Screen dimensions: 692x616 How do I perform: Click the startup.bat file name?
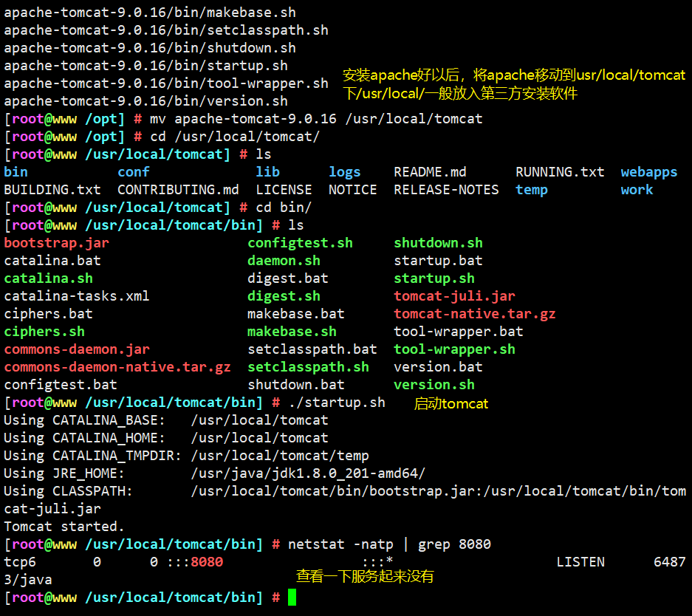[x=438, y=261]
